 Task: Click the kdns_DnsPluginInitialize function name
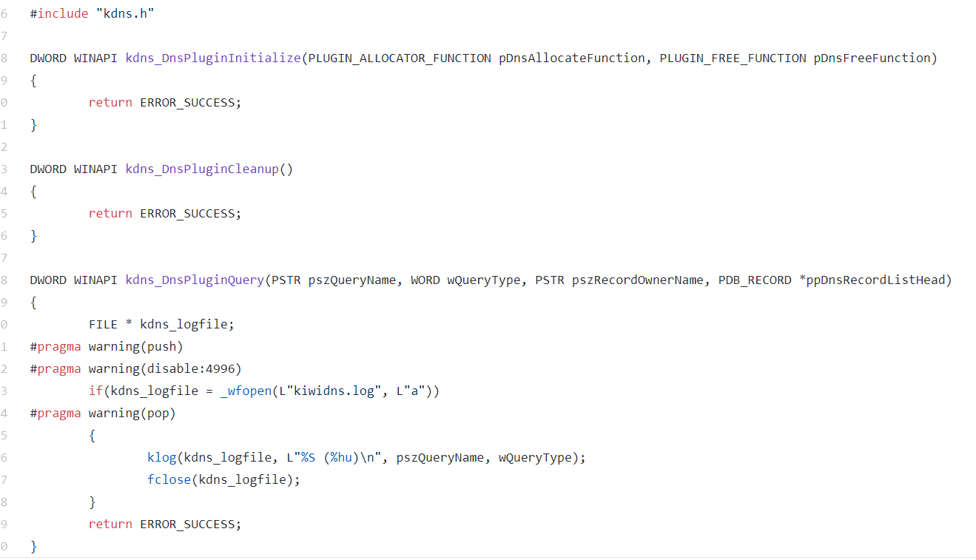tap(213, 58)
